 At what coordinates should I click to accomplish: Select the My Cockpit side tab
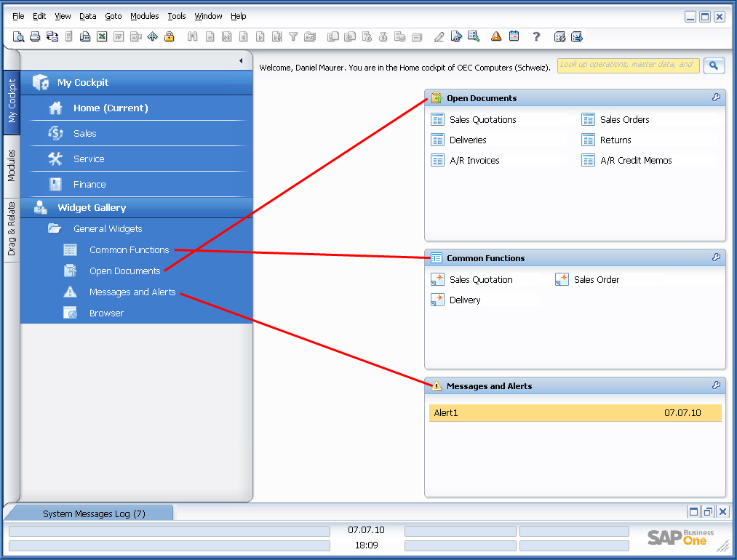pos(12,102)
